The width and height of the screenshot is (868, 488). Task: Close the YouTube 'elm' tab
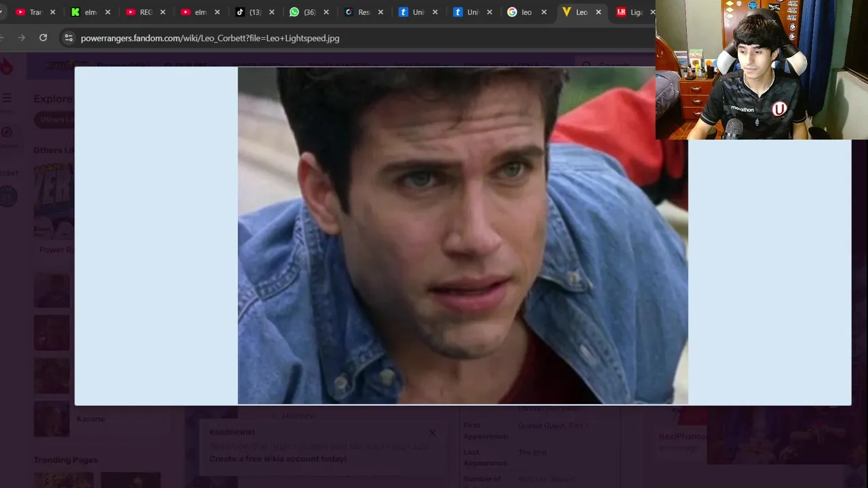(217, 12)
